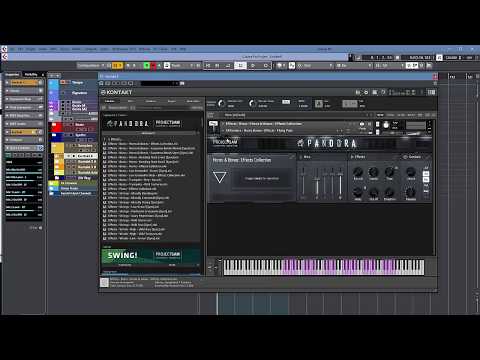Click Kontakt's master volume knob
480x360 pixels.
(221, 103)
